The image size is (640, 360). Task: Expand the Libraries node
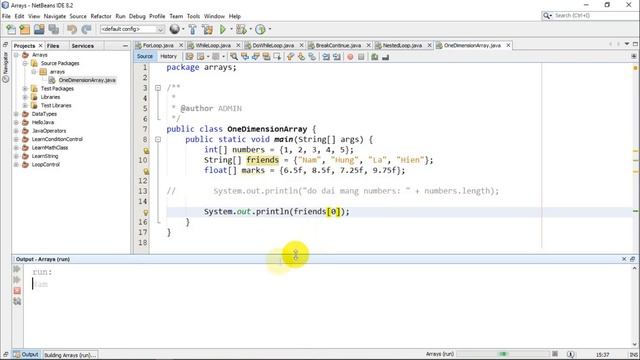point(25,97)
